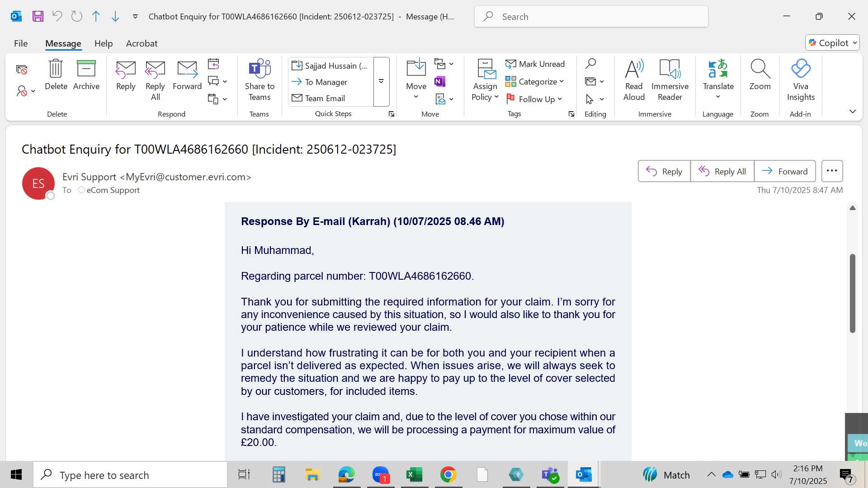
Task: Click the meeting reply calendar icon
Action: [x=213, y=64]
